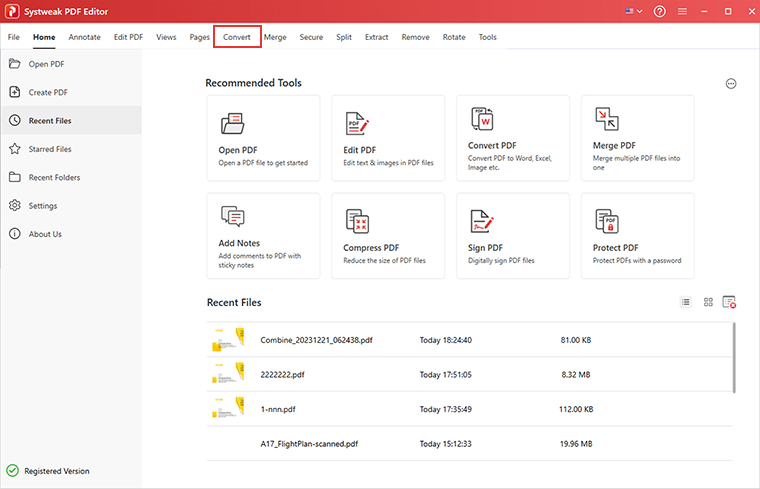760x489 pixels.
Task: Click the Settings label in the sidebar
Action: (x=43, y=205)
